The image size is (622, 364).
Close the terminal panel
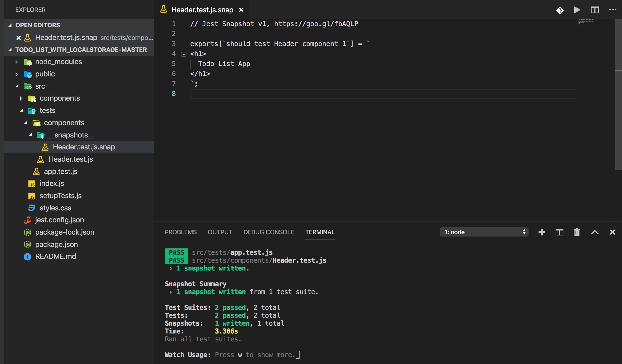[x=612, y=232]
